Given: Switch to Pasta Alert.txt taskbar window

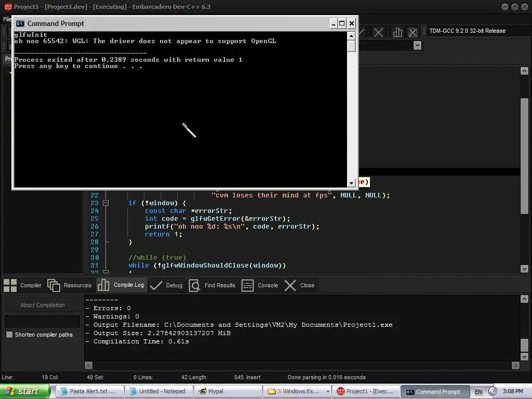Looking at the screenshot, I should 89,392.
